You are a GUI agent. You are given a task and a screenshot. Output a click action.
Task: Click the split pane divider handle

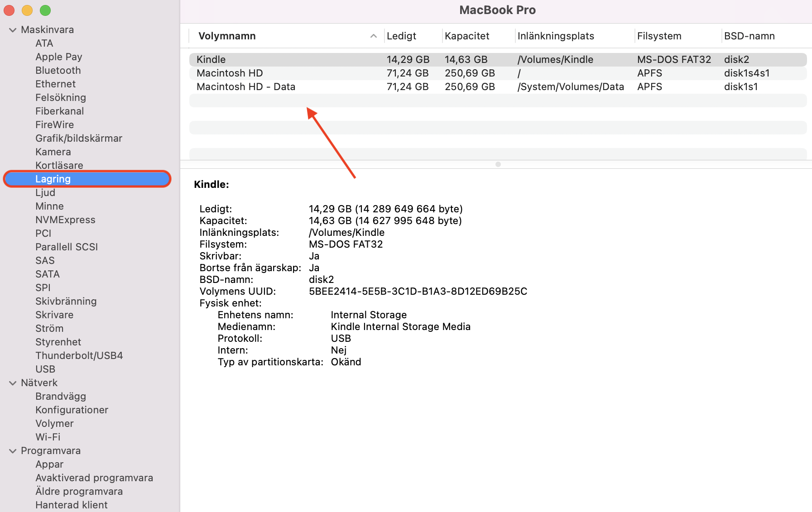[x=498, y=164]
